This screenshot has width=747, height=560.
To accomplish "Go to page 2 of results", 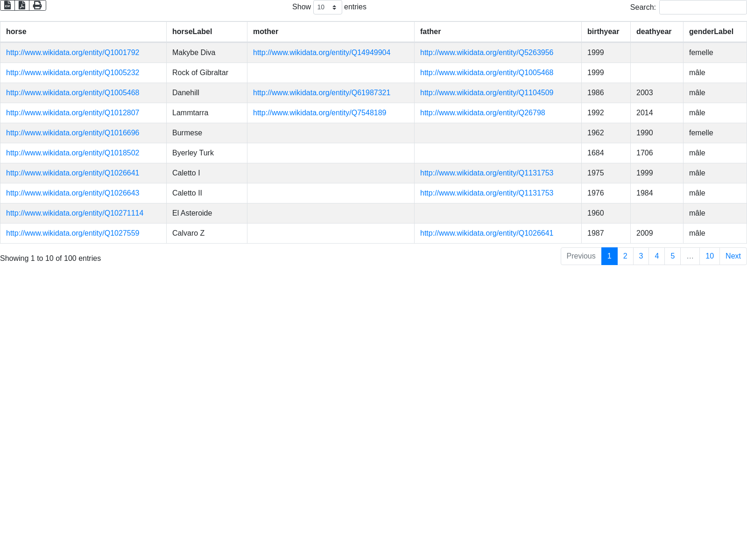I will [x=625, y=256].
